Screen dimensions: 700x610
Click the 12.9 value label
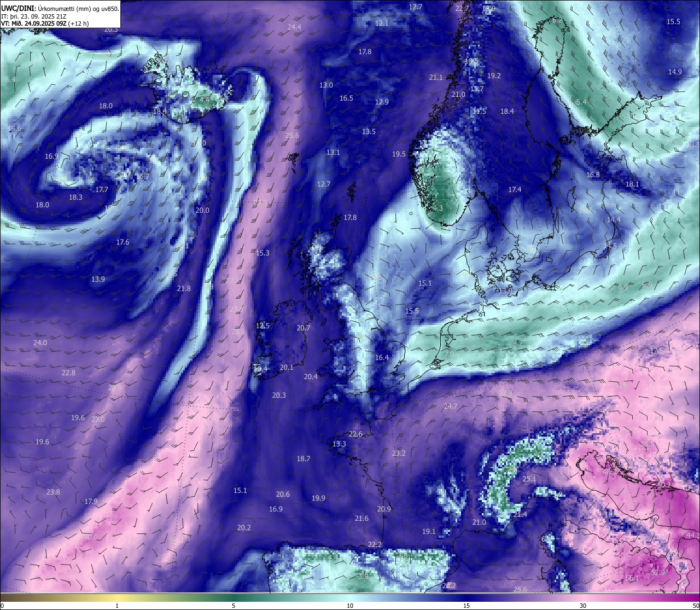tap(382, 102)
